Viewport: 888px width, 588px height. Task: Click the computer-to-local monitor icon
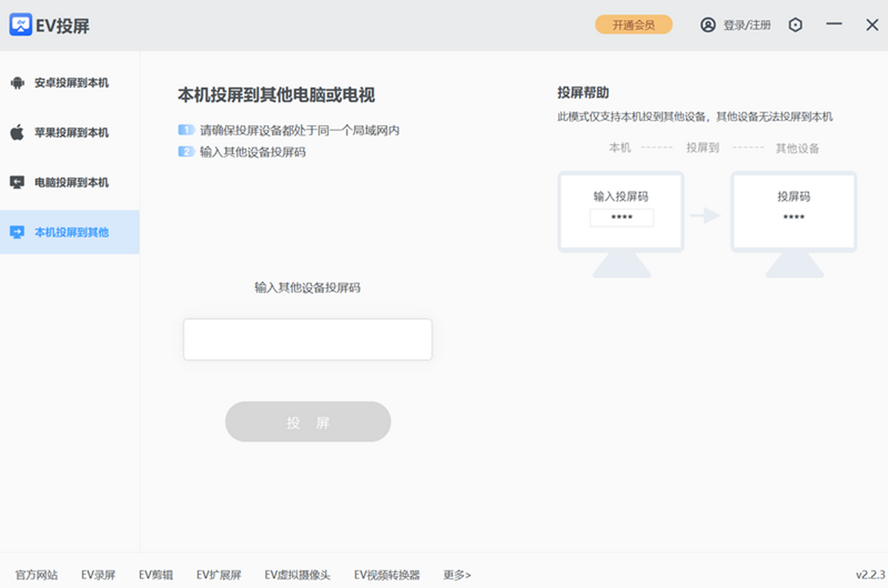click(x=17, y=182)
